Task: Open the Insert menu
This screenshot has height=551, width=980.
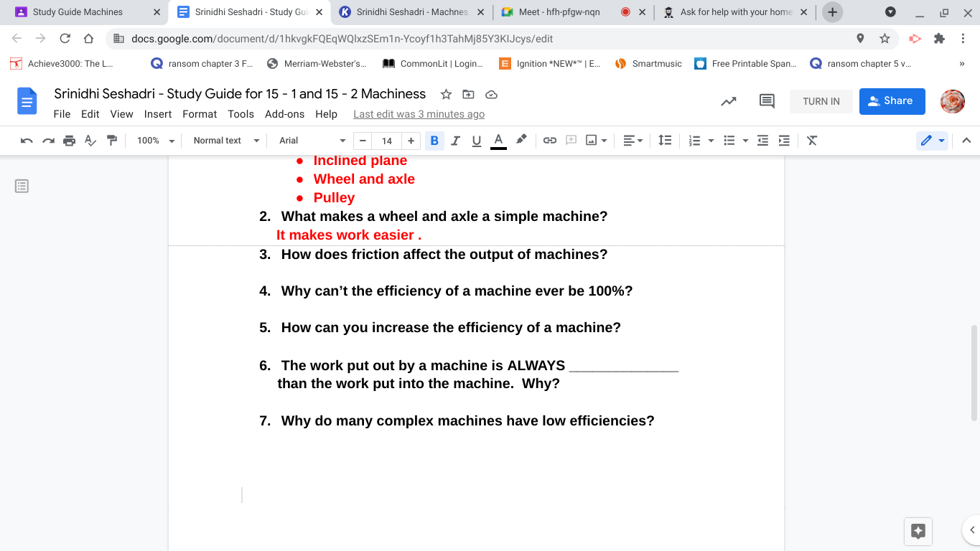Action: [x=157, y=114]
